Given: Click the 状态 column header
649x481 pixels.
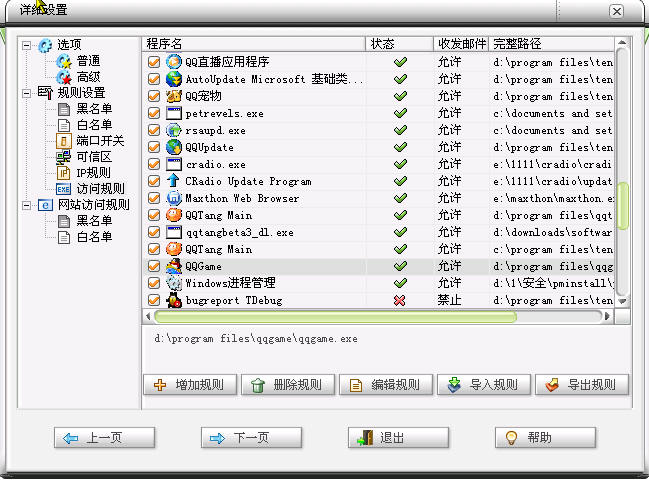Looking at the screenshot, I should [399, 44].
